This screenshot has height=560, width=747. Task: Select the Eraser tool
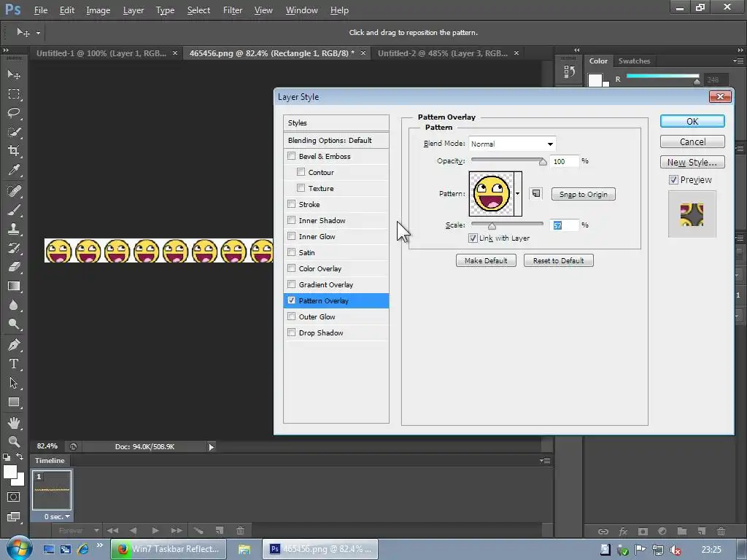pyautogui.click(x=14, y=267)
